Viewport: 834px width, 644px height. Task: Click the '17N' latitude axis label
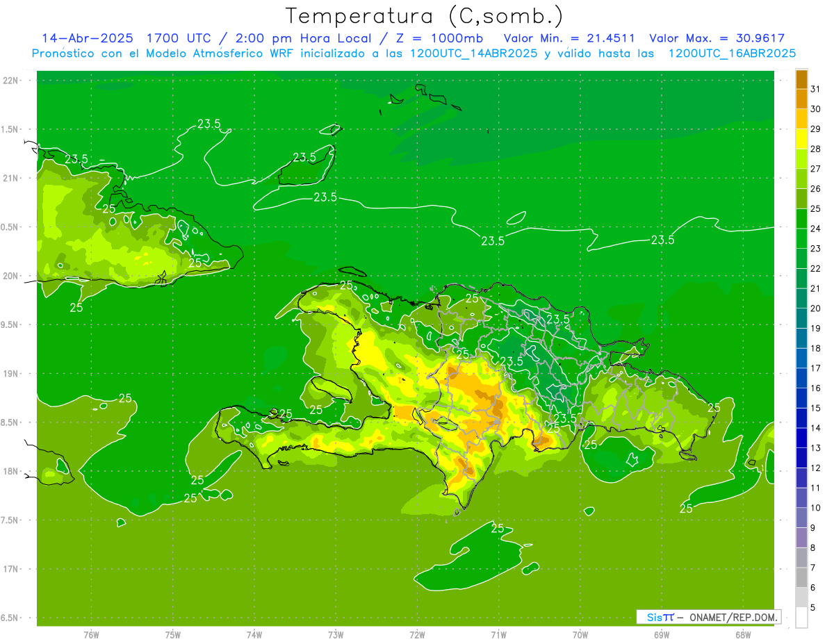[12, 569]
